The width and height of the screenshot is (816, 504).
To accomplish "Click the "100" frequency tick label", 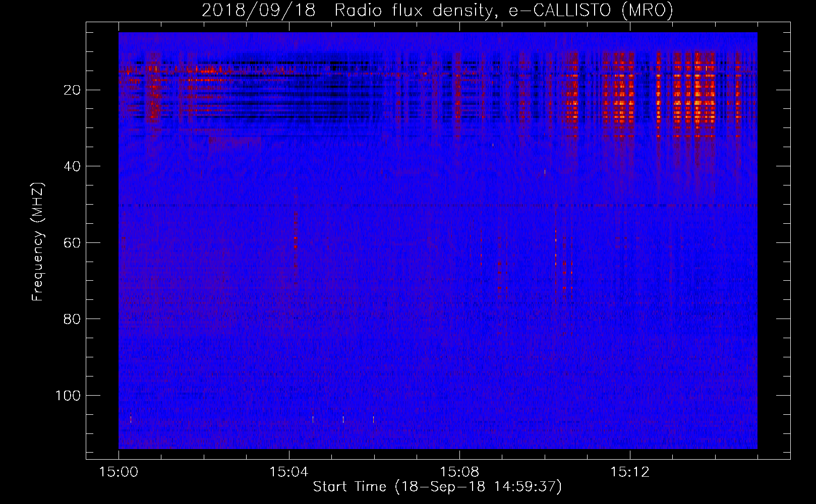I will pyautogui.click(x=68, y=396).
